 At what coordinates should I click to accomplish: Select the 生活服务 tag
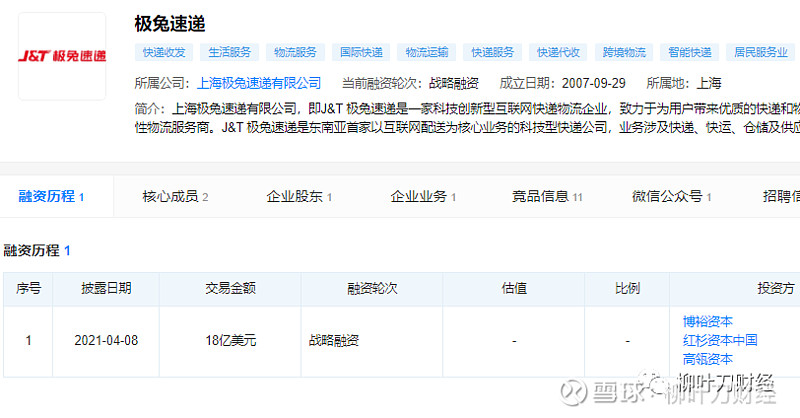[230, 52]
